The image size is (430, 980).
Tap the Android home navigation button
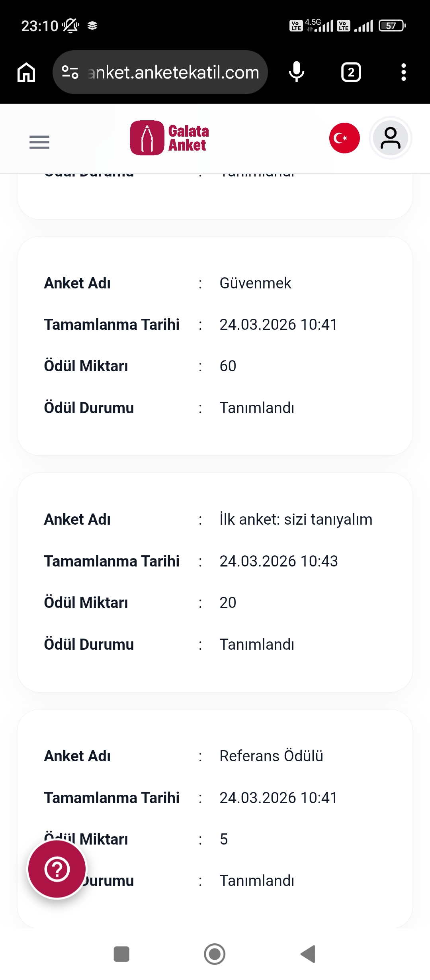pyautogui.click(x=215, y=954)
